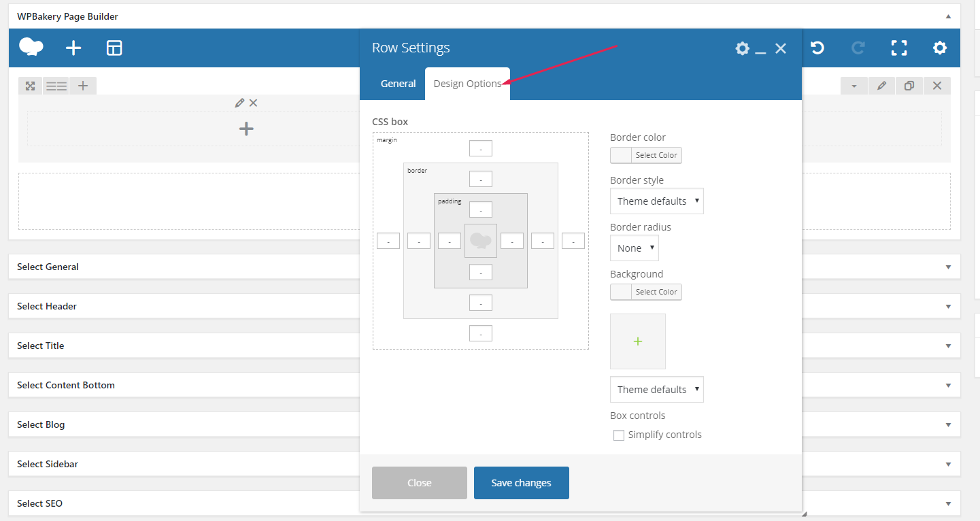Open the Templates layout icon
The width and height of the screenshot is (980, 521).
tap(114, 48)
